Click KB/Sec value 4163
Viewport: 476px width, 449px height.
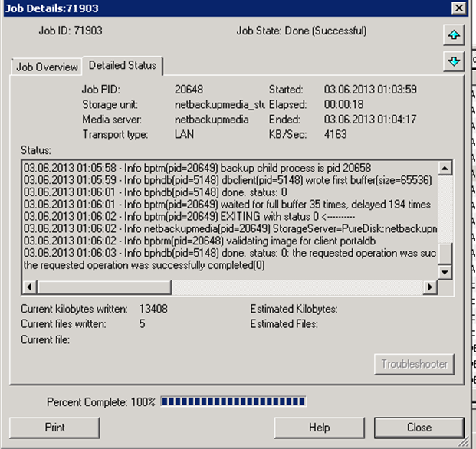coord(336,134)
